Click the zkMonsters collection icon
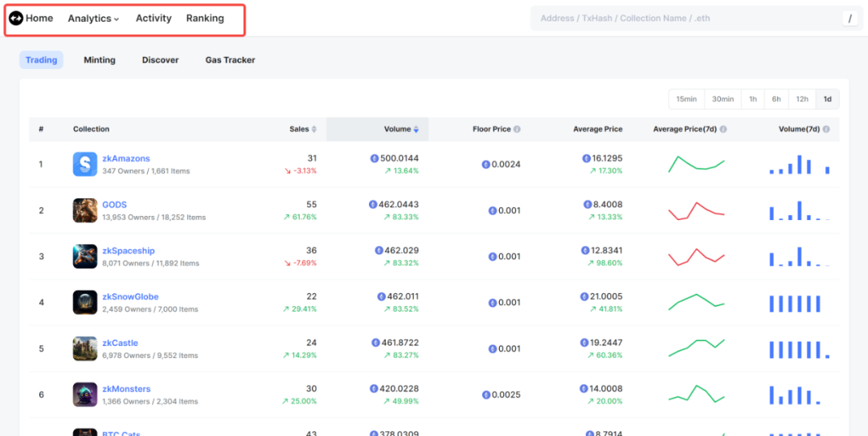 [x=84, y=394]
